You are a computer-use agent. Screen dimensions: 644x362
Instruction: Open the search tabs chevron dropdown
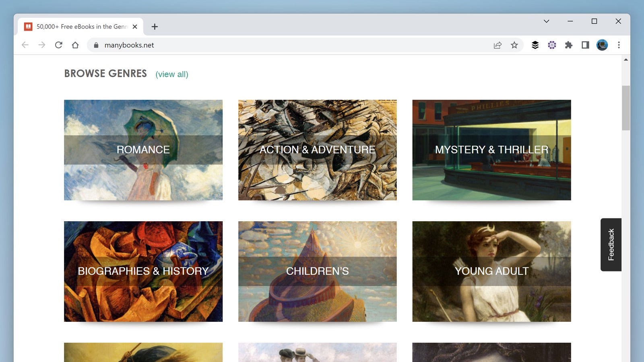[546, 21]
